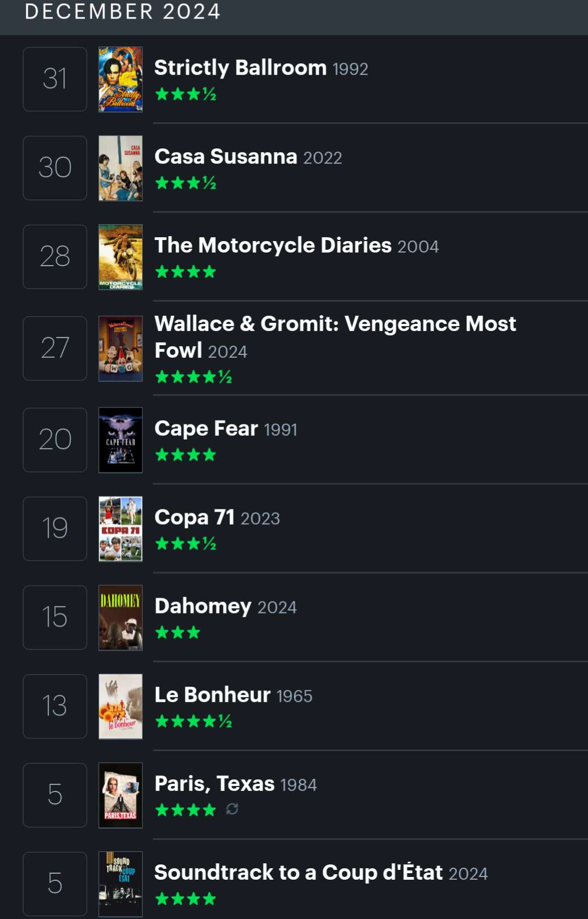The image size is (588, 919).
Task: Select the day 28 date box
Action: [x=55, y=257]
